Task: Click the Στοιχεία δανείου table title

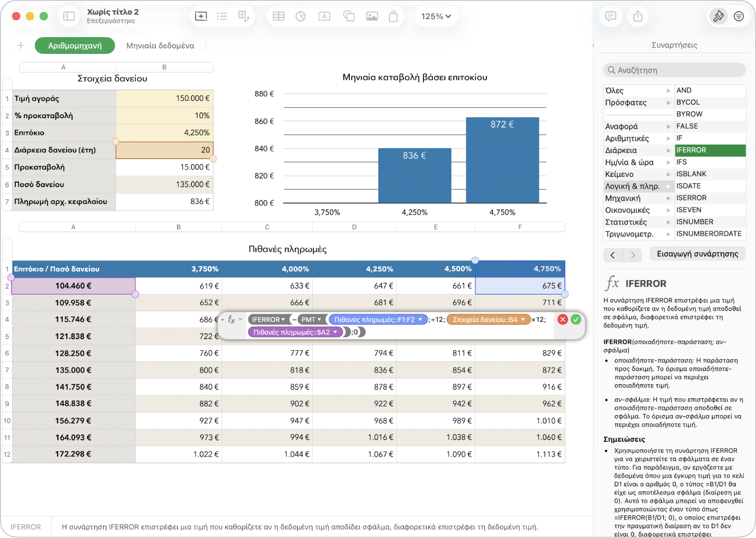Action: point(113,78)
